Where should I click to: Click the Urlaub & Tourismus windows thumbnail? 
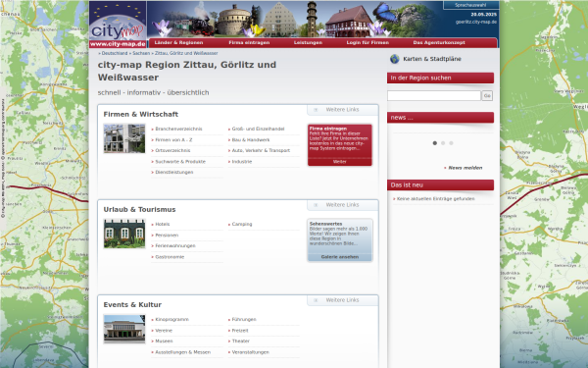(124, 234)
